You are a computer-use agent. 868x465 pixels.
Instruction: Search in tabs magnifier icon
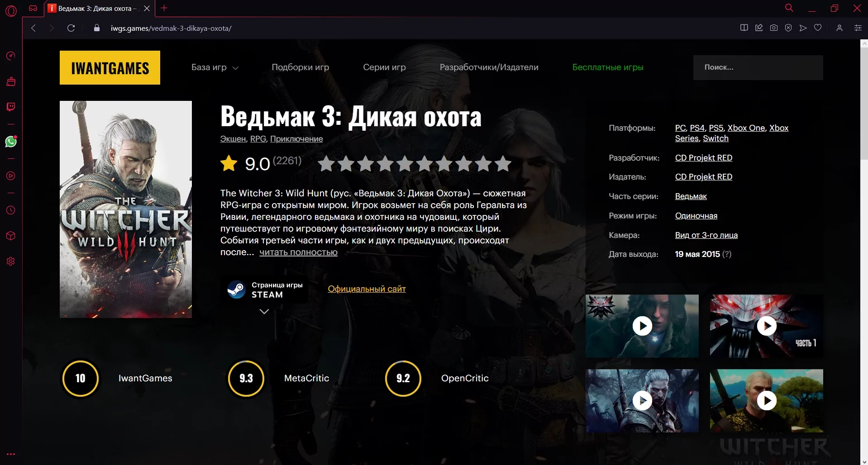789,8
